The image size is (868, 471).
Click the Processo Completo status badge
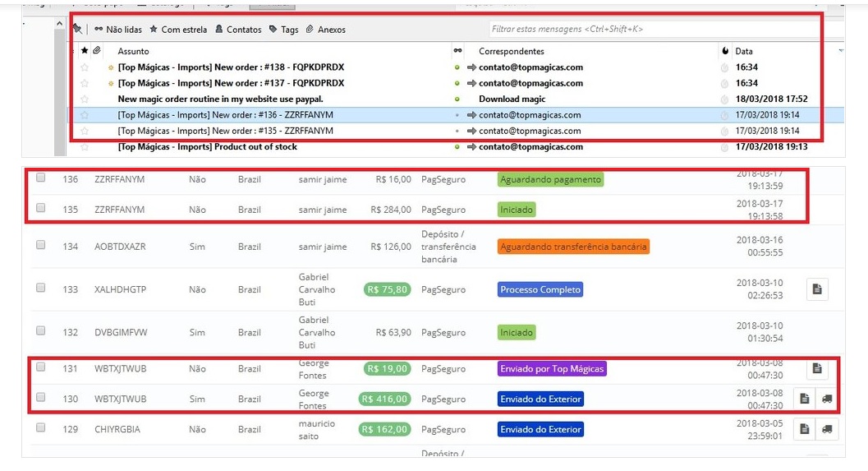point(540,289)
